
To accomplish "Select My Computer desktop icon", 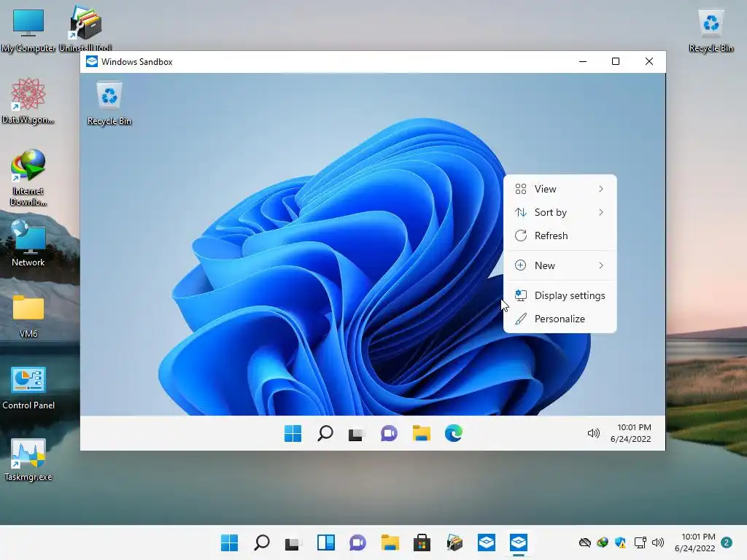I will (28, 29).
